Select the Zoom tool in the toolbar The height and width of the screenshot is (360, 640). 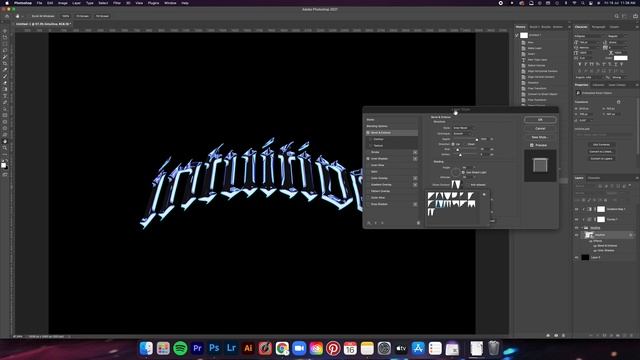click(x=5, y=148)
